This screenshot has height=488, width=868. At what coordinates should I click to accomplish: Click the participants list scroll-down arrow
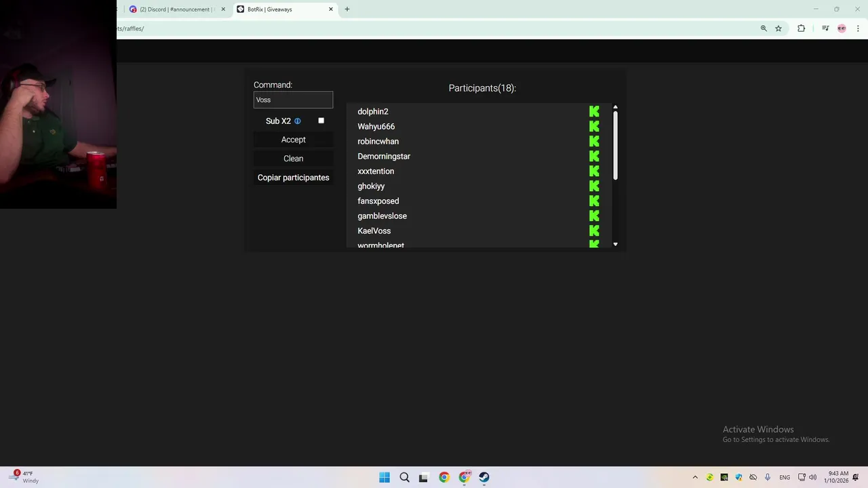pyautogui.click(x=615, y=244)
